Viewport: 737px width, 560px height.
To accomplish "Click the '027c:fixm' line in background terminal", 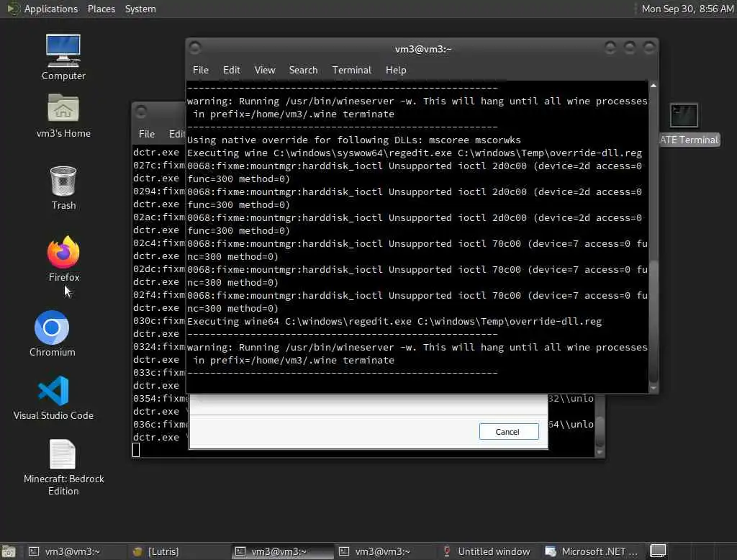I will pyautogui.click(x=159, y=166).
